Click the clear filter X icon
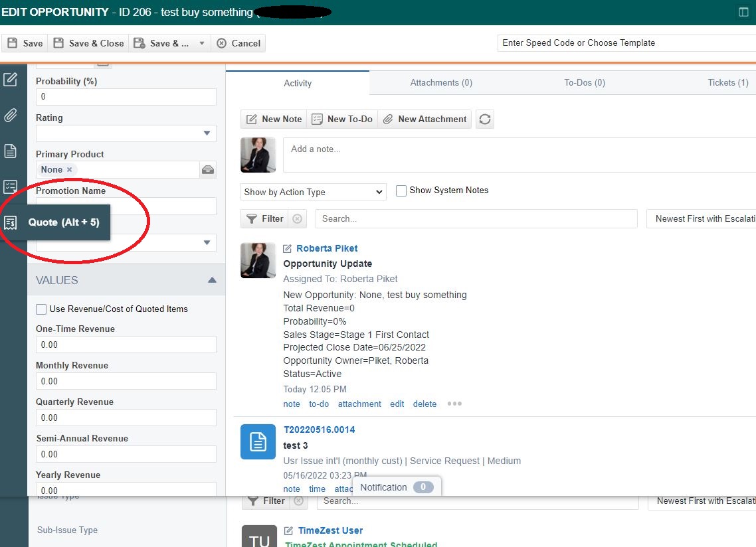Screen dimensions: 756x547 pos(298,218)
